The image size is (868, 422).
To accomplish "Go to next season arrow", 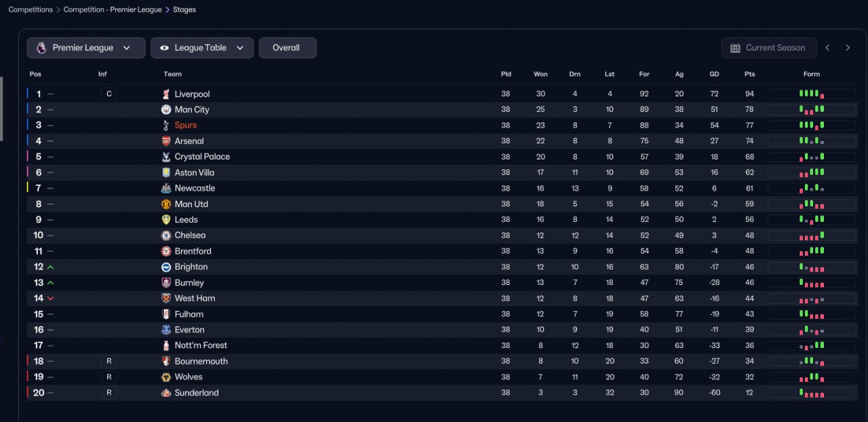I will [848, 48].
